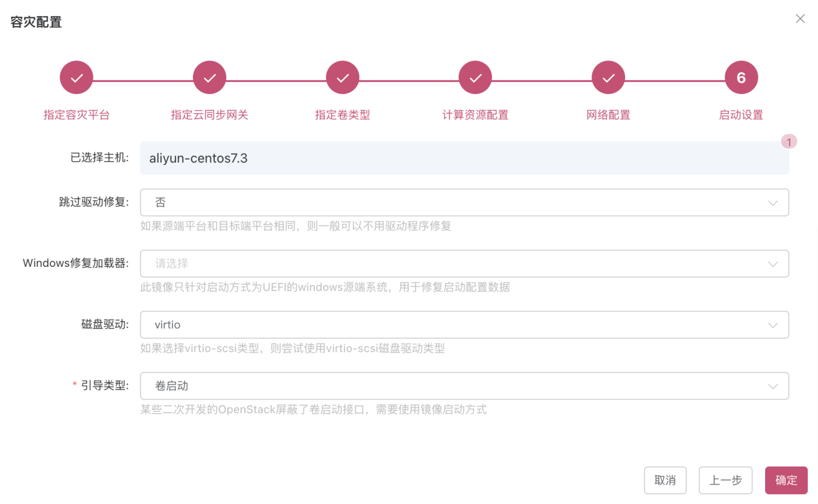
Task: Open the 跳过驱动修复 dropdown showing 否
Action: tap(464, 202)
